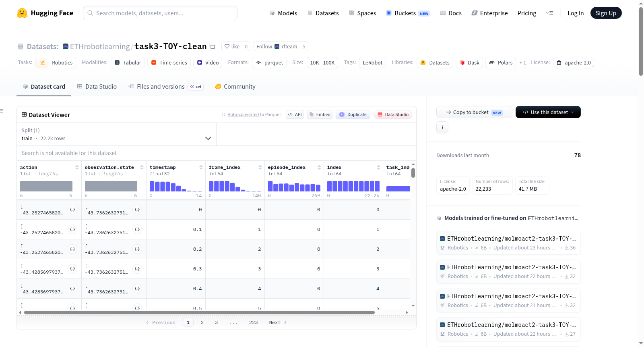Open the left sidebar menu toggle icon
This screenshot has height=347, width=644.
tap(2, 111)
